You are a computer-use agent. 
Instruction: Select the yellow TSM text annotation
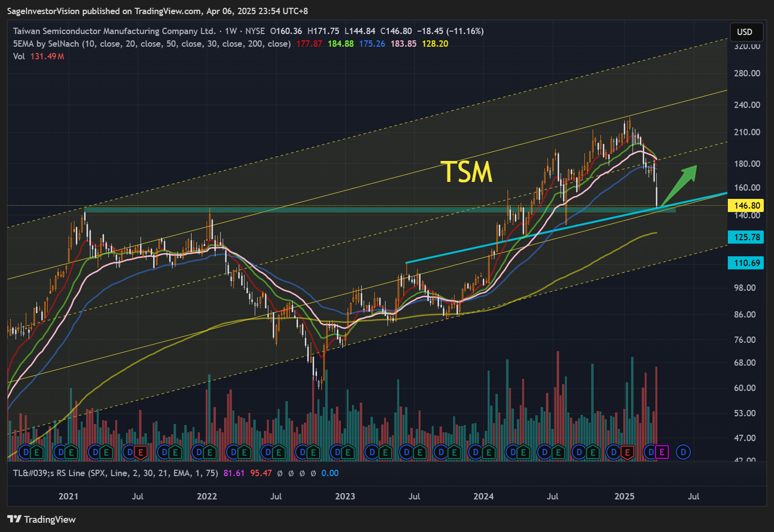coord(467,172)
